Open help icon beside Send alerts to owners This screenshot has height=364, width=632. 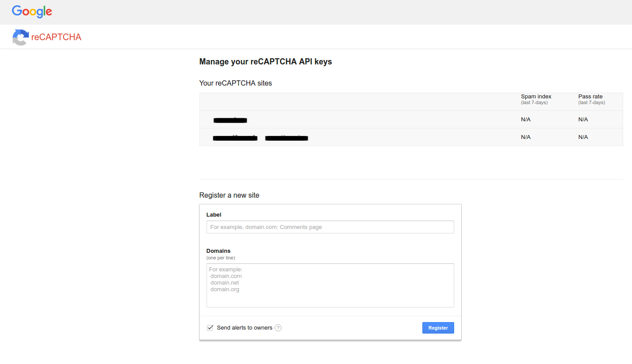(x=278, y=328)
